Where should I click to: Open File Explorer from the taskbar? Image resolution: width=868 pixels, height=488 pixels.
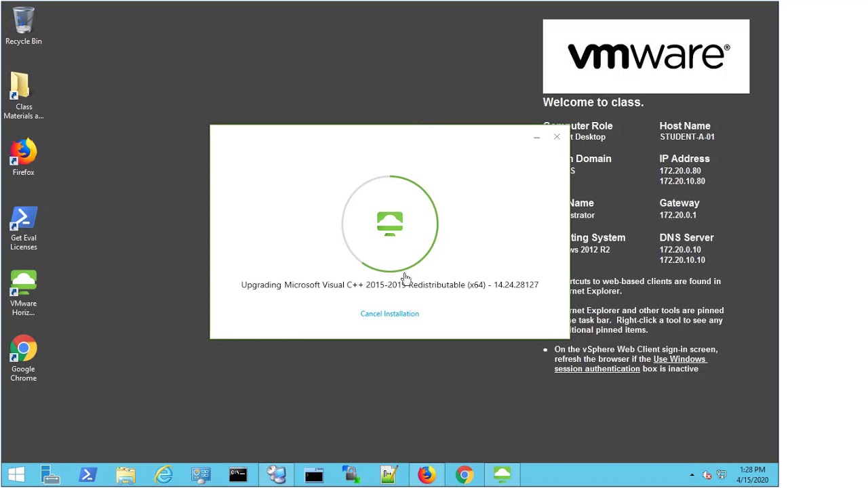point(125,474)
